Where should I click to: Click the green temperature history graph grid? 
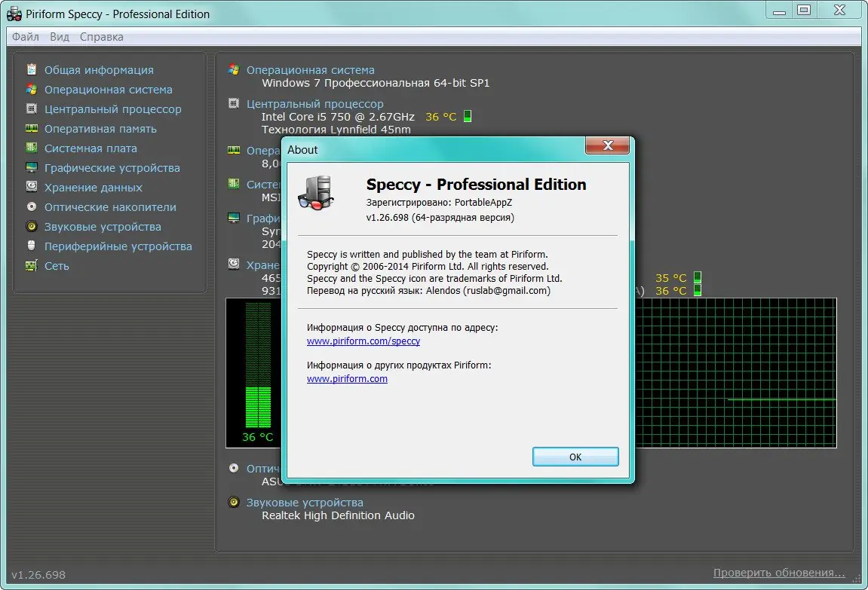[x=736, y=373]
